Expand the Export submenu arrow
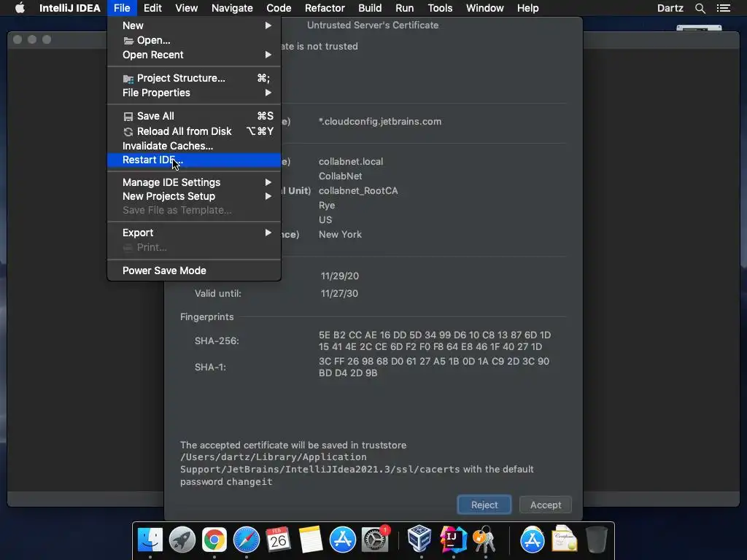This screenshot has width=747, height=560. point(268,233)
